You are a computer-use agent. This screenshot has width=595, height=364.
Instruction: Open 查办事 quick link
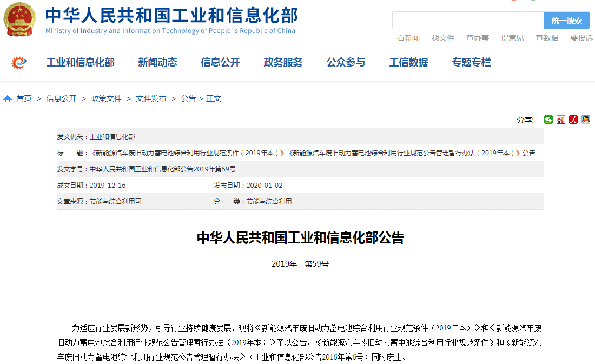click(x=478, y=38)
